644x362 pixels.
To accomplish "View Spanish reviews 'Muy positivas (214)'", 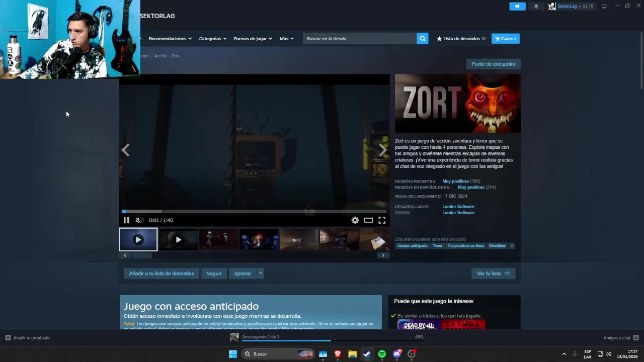I will pos(476,187).
